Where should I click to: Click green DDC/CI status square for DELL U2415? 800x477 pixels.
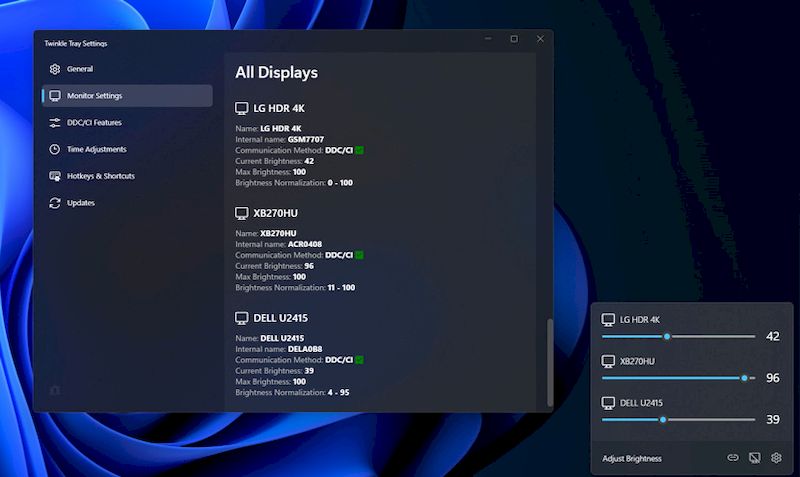[359, 360]
